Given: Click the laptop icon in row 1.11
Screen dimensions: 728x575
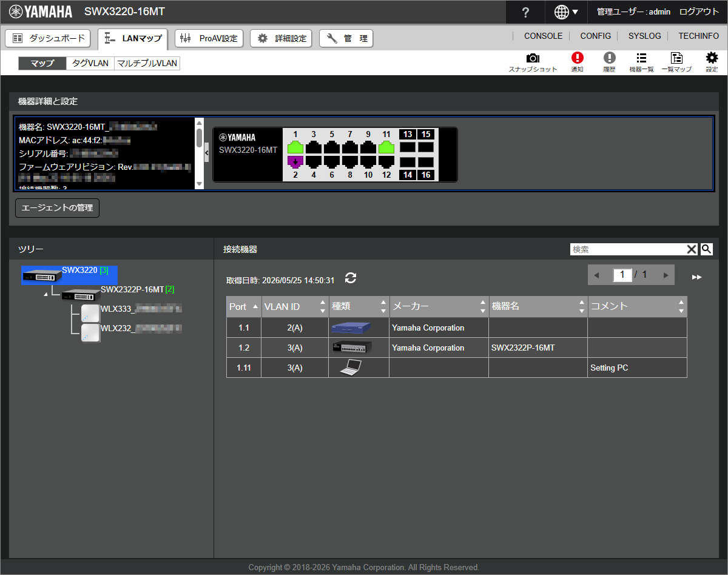Looking at the screenshot, I should pyautogui.click(x=351, y=368).
